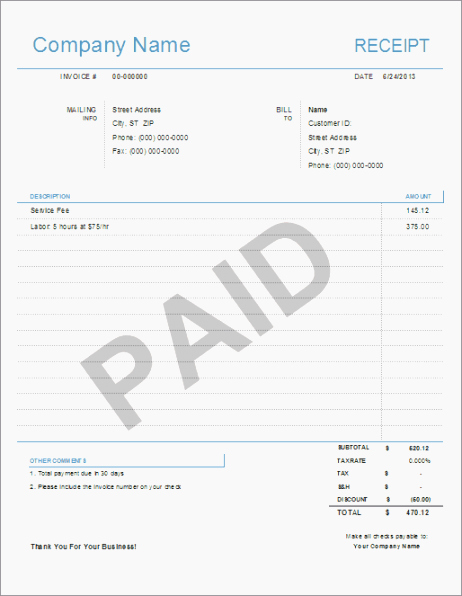Click the TAX RATE label

pos(351,461)
